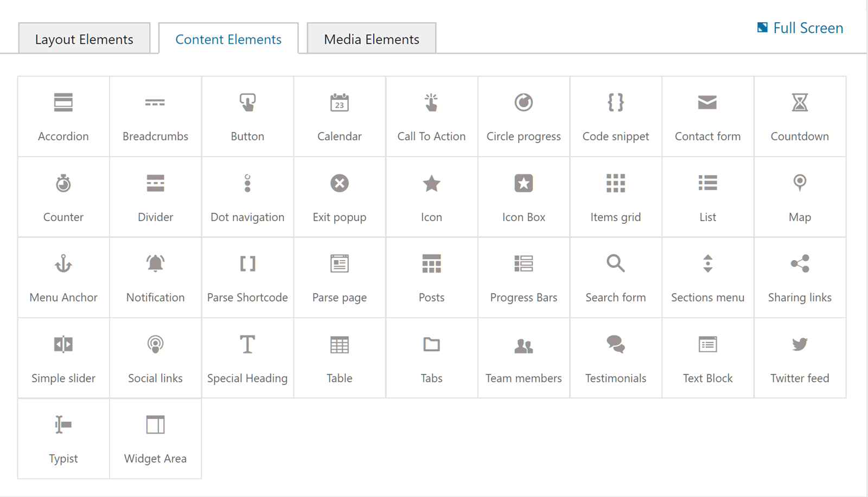Screen dimensions: 868x497
Task: Add the Notification bell element
Action: 155,264
